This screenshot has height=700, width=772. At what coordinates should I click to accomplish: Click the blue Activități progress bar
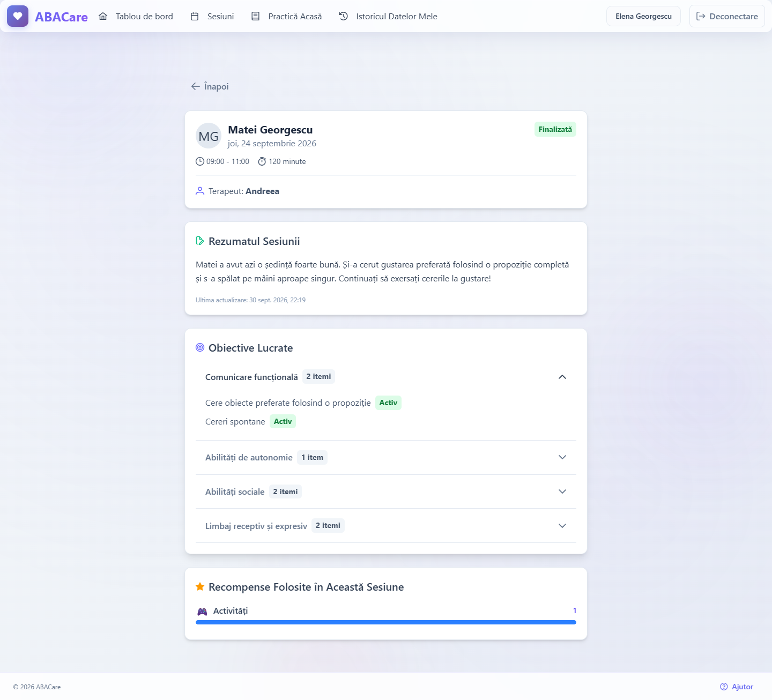pyautogui.click(x=386, y=622)
